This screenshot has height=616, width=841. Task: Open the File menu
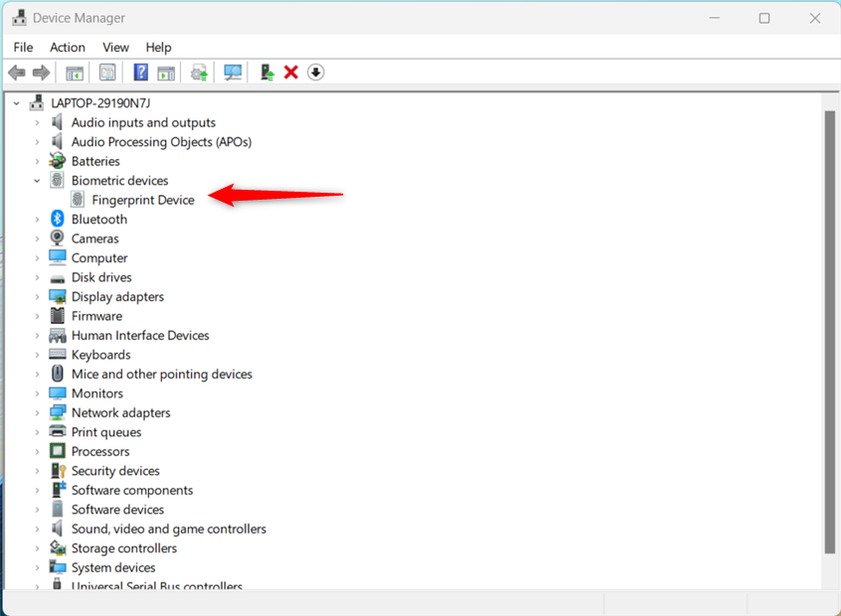[23, 47]
